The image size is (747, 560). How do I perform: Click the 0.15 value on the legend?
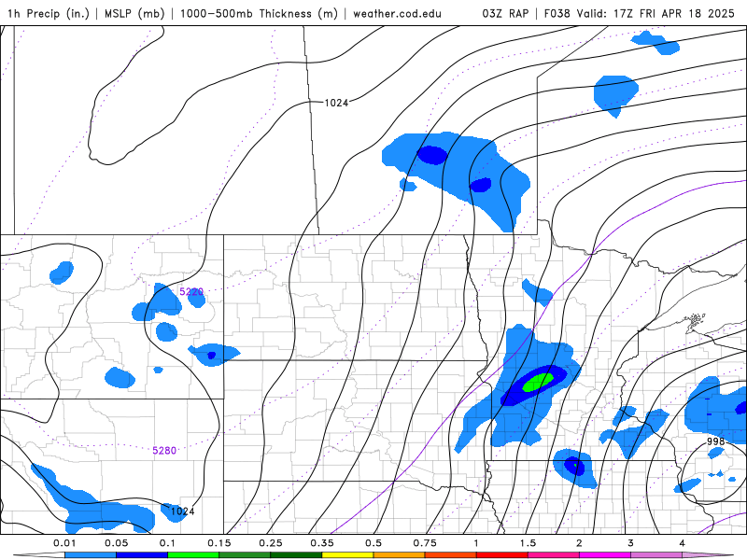pos(219,543)
